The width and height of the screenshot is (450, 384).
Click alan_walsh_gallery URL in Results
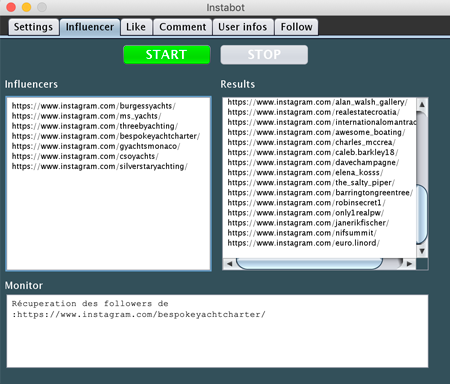(317, 102)
